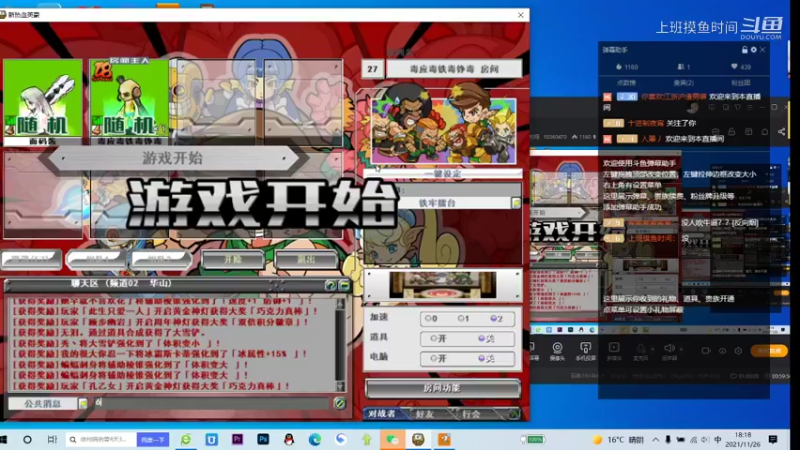Screen dimensions: 800x450
Task: Send the chat message with the round icon
Action: pyautogui.click(x=339, y=403)
